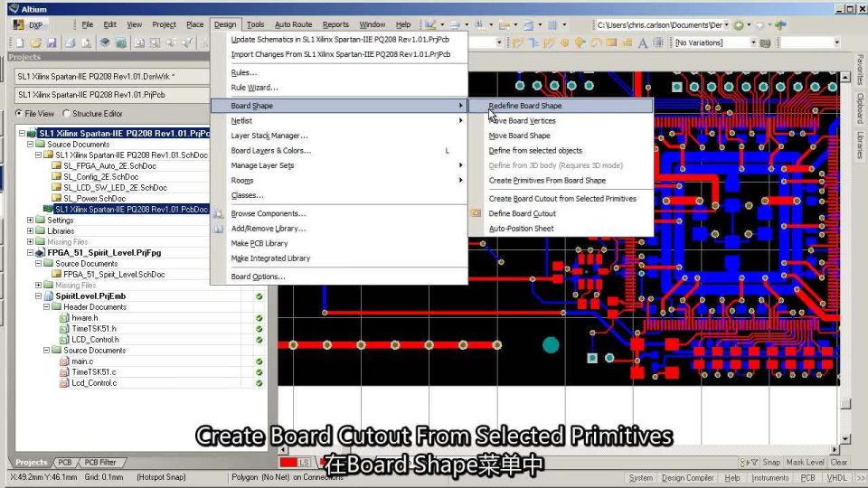Click the green status check for main.c

(x=259, y=361)
